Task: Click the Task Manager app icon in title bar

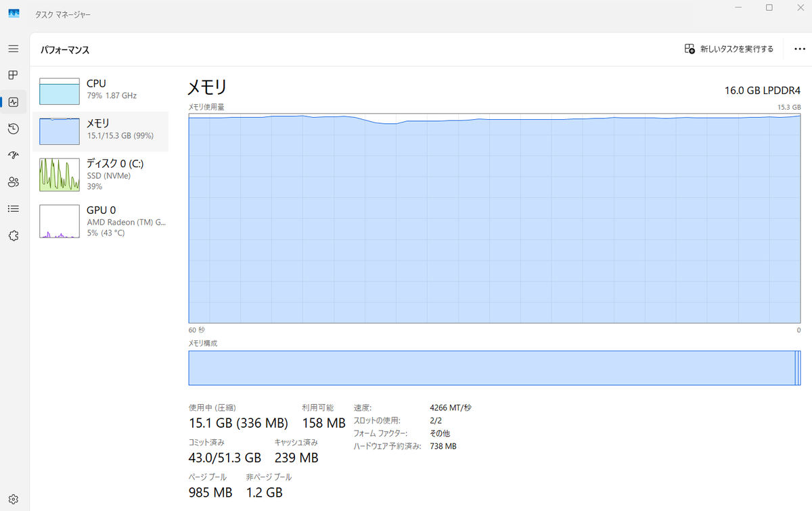Action: [14, 14]
